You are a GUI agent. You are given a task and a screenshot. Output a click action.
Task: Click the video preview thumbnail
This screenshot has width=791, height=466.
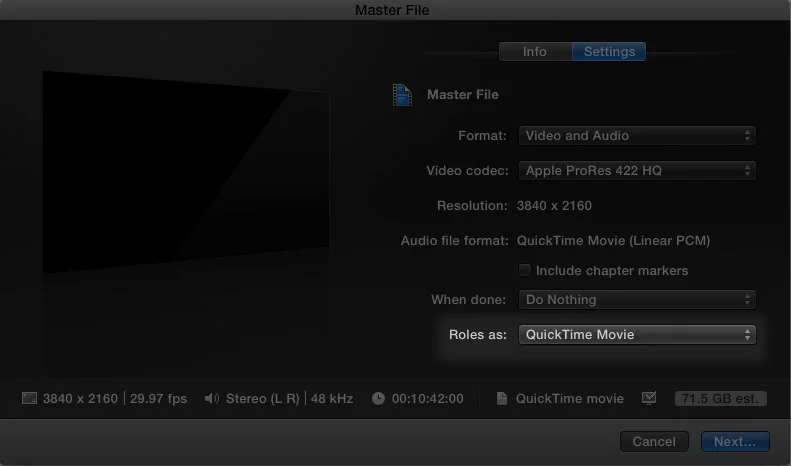186,171
